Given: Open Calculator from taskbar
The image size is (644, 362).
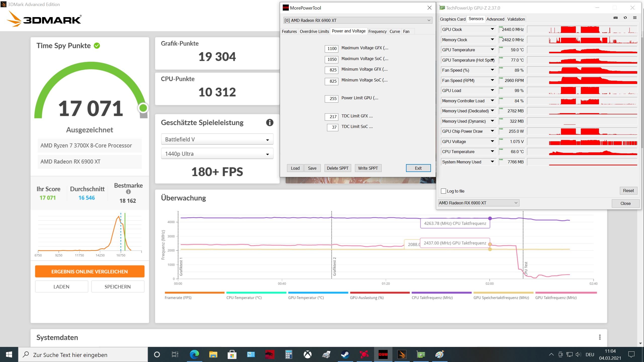Looking at the screenshot, I should tap(289, 354).
